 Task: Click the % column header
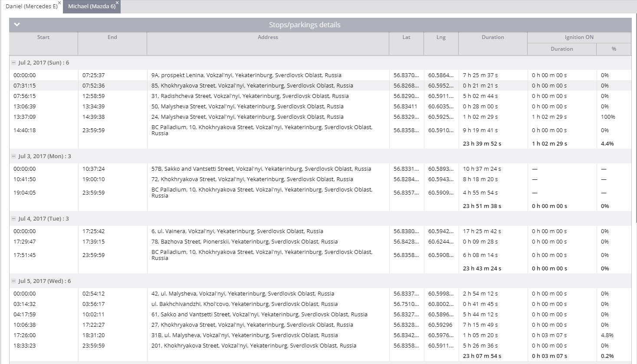click(614, 49)
